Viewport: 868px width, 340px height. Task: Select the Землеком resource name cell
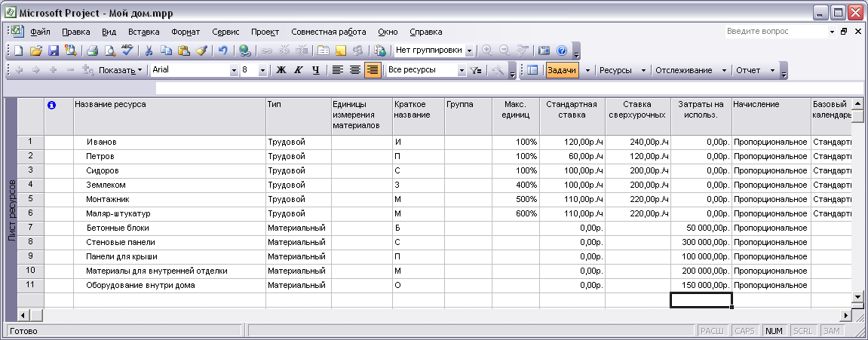coord(170,185)
